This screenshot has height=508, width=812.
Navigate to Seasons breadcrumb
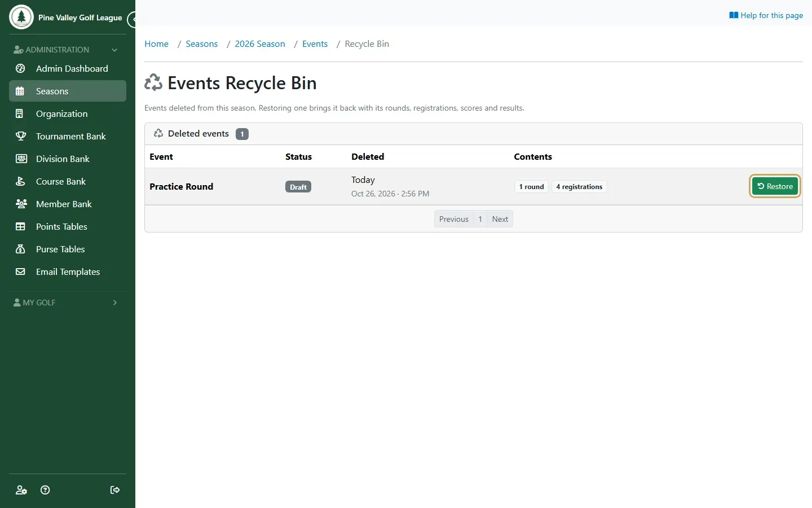coord(201,44)
